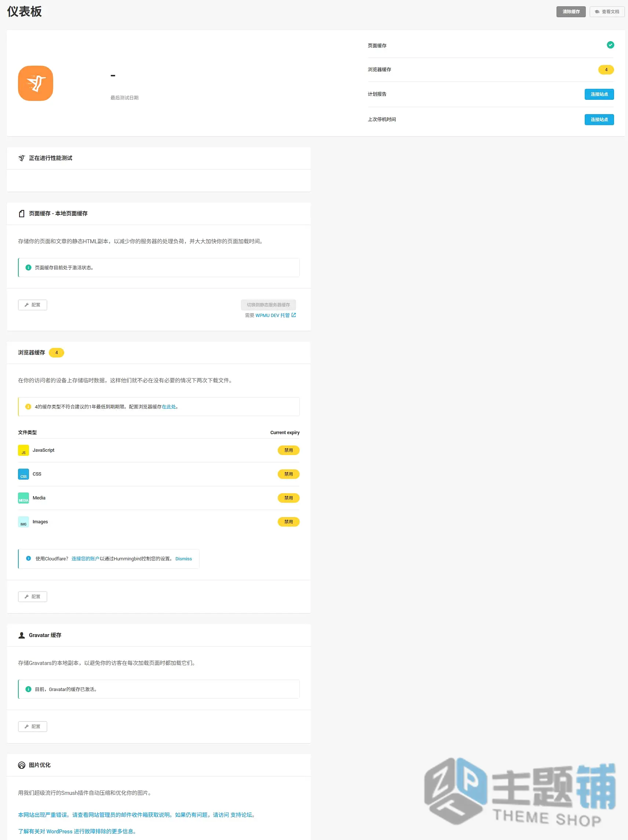Viewport: 628px width, 840px height.
Task: Click the yellow 4 badge in 浏览器缓存 summary row
Action: (x=606, y=69)
